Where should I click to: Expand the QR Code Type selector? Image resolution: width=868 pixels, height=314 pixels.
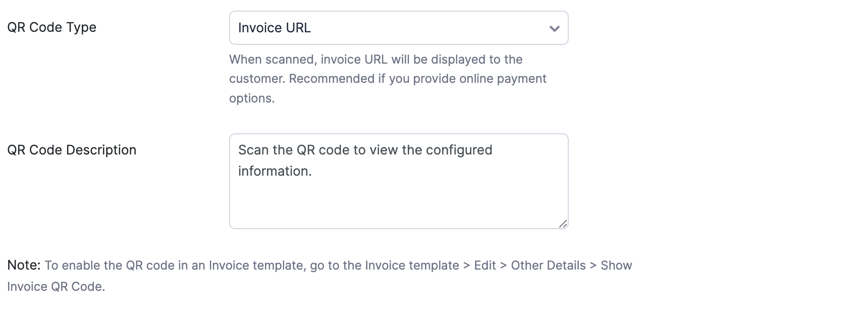[x=399, y=28]
